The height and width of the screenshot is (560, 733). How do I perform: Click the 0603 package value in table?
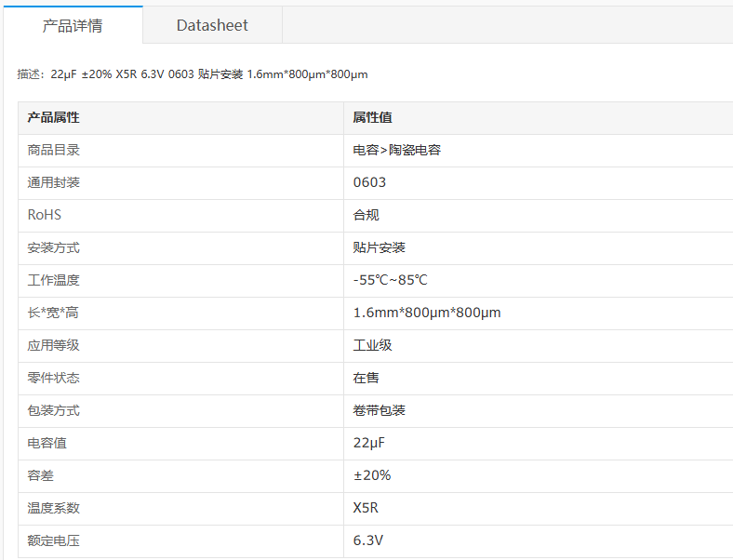click(369, 182)
